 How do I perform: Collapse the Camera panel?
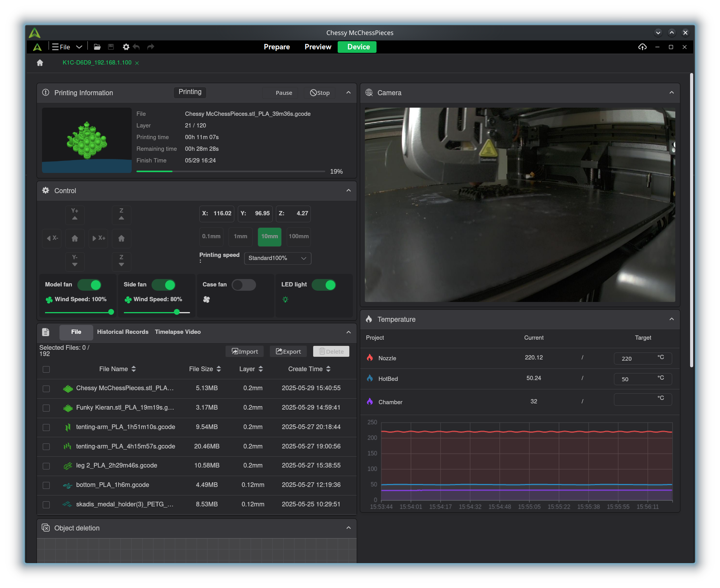(x=671, y=92)
